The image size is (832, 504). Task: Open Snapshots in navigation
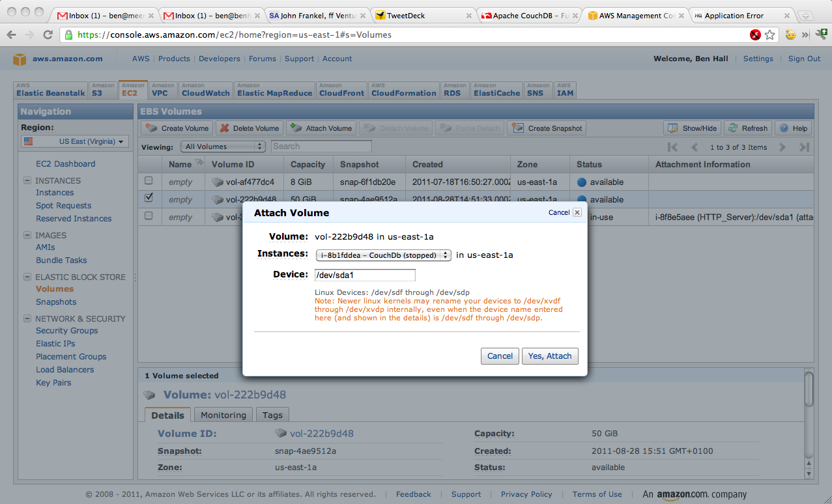click(x=56, y=302)
